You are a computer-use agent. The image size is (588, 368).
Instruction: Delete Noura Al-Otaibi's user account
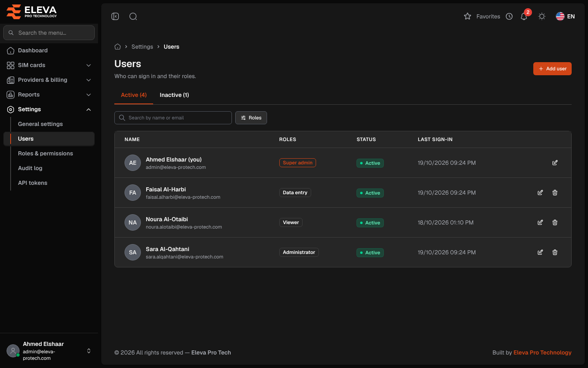click(x=555, y=222)
